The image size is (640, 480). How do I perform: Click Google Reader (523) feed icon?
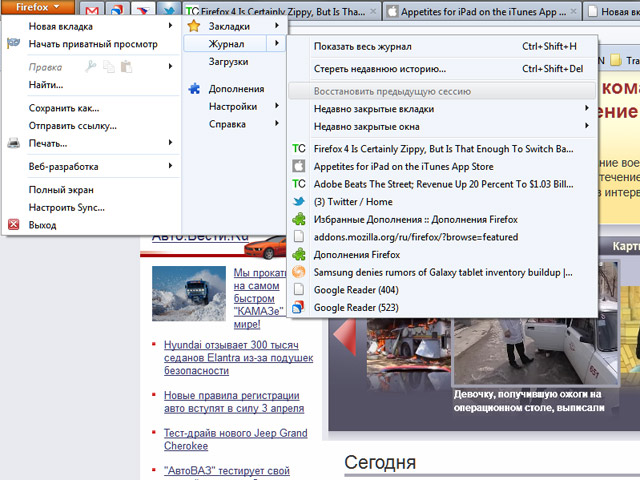[299, 307]
